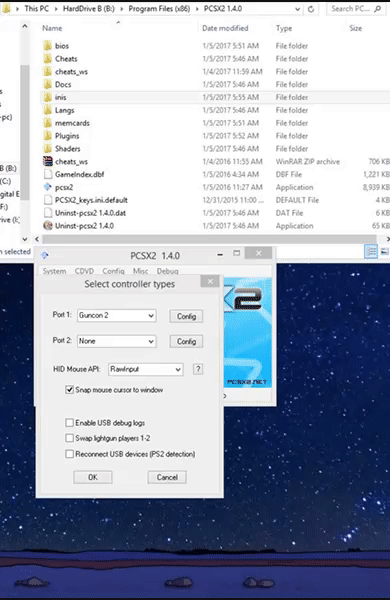This screenshot has width=390, height=600.
Task: Open the System menu in PCSX2
Action: 54,271
